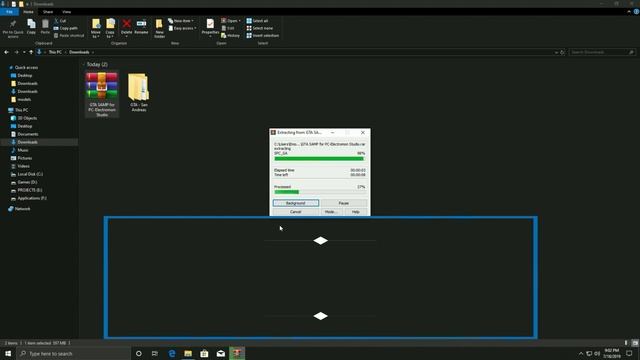Click Invert selection in the ribbon
Screen dimensions: 640x360
[262, 36]
